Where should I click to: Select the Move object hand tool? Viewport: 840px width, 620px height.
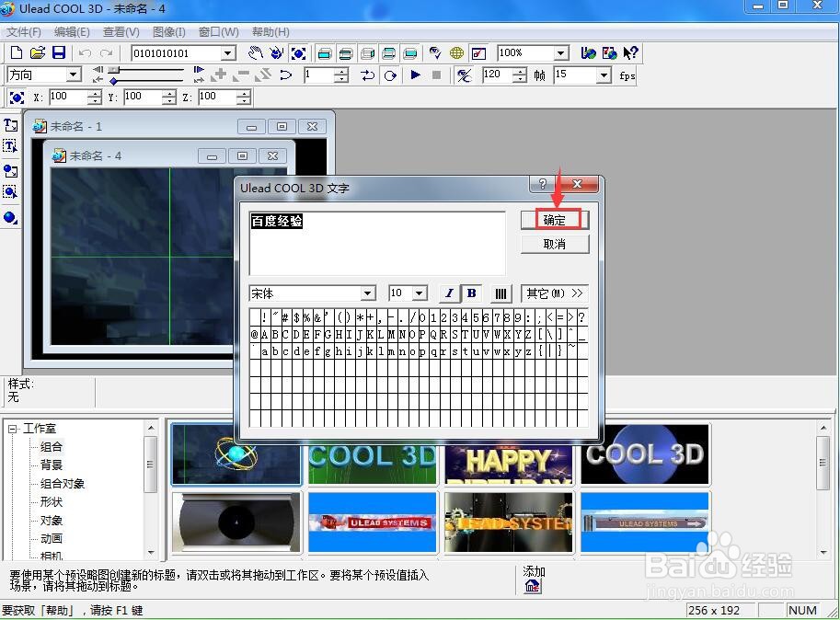256,52
